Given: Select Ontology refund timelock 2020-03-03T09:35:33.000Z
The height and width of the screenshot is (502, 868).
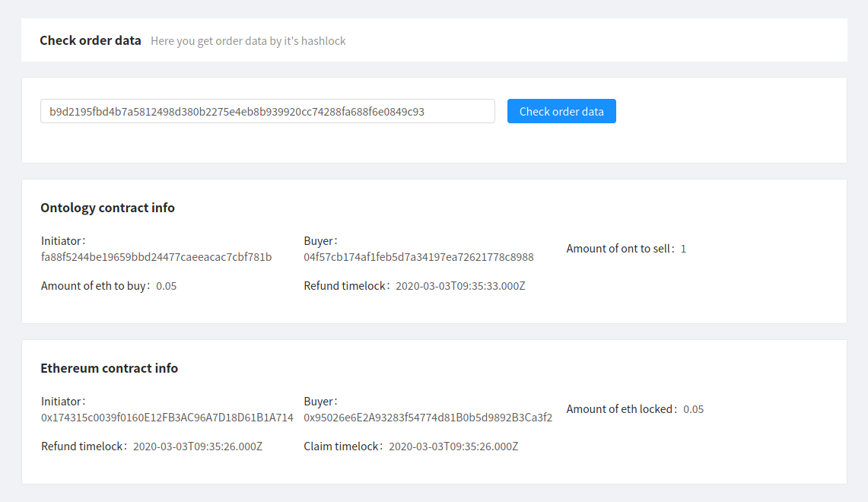Looking at the screenshot, I should coord(460,286).
